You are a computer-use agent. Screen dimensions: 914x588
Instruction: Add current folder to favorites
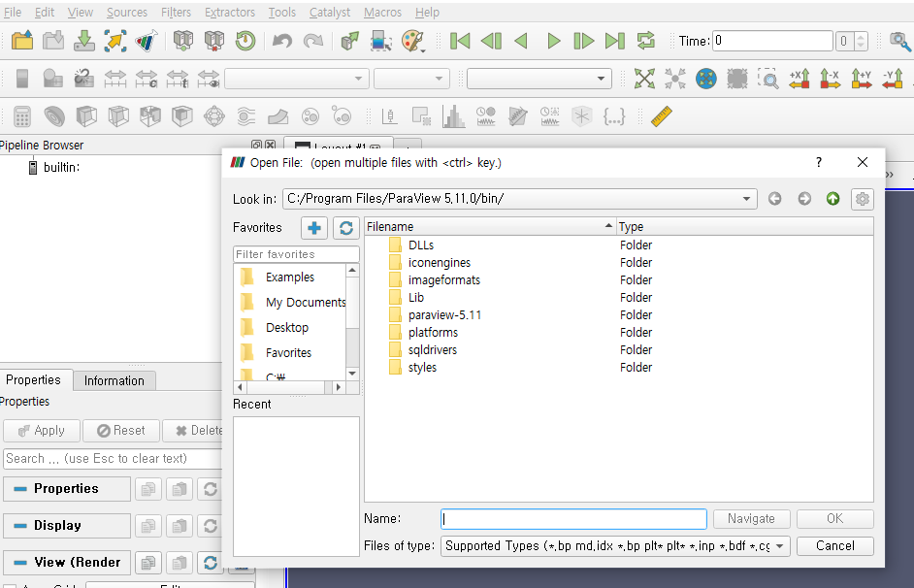(314, 228)
